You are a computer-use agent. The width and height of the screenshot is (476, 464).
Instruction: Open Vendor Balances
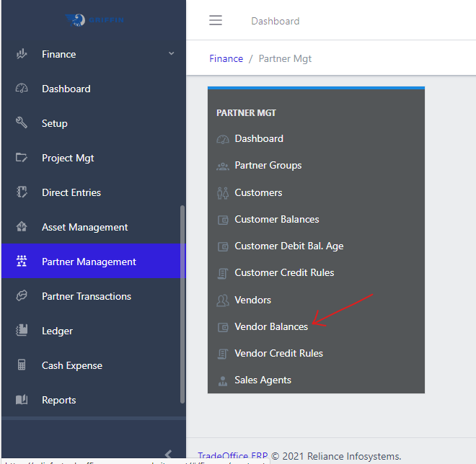tap(271, 326)
